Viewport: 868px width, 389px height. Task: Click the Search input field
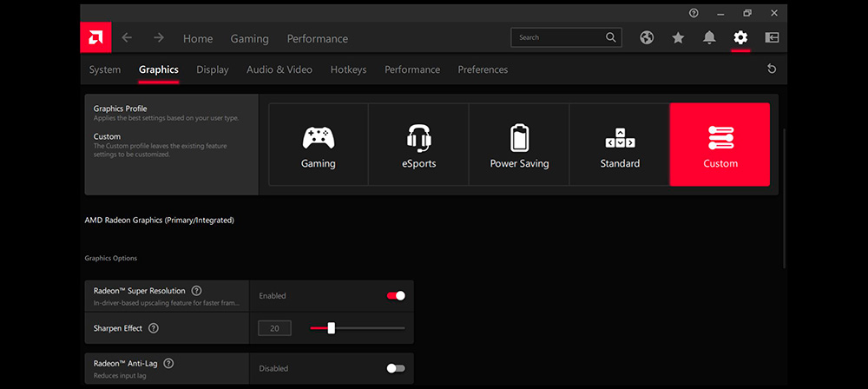pos(566,37)
